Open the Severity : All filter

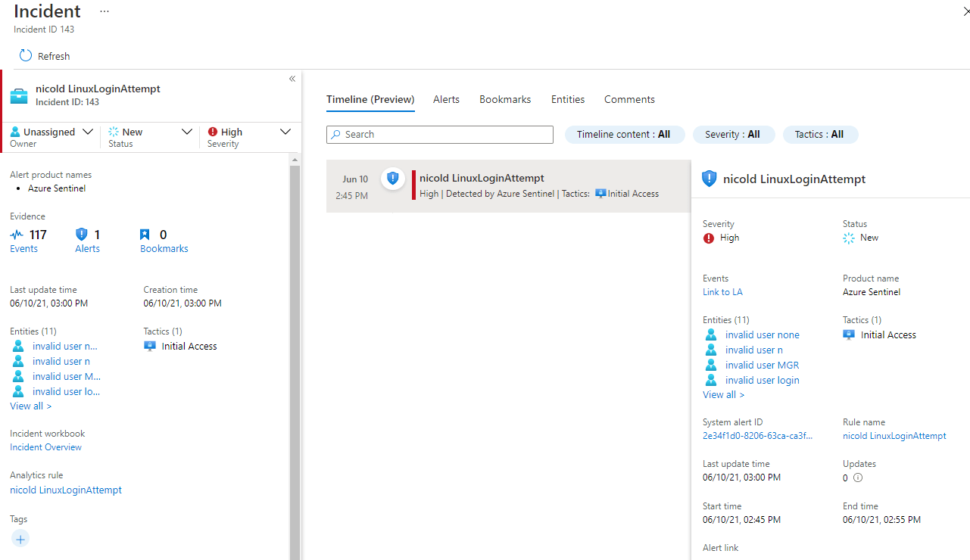click(734, 134)
